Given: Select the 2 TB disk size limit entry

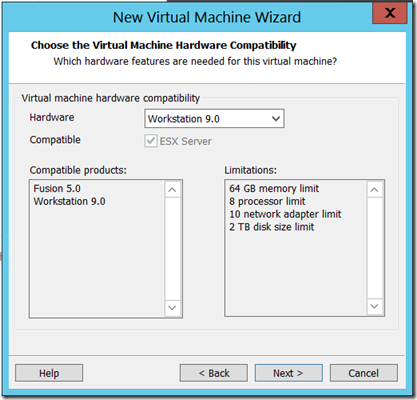Looking at the screenshot, I should (271, 227).
